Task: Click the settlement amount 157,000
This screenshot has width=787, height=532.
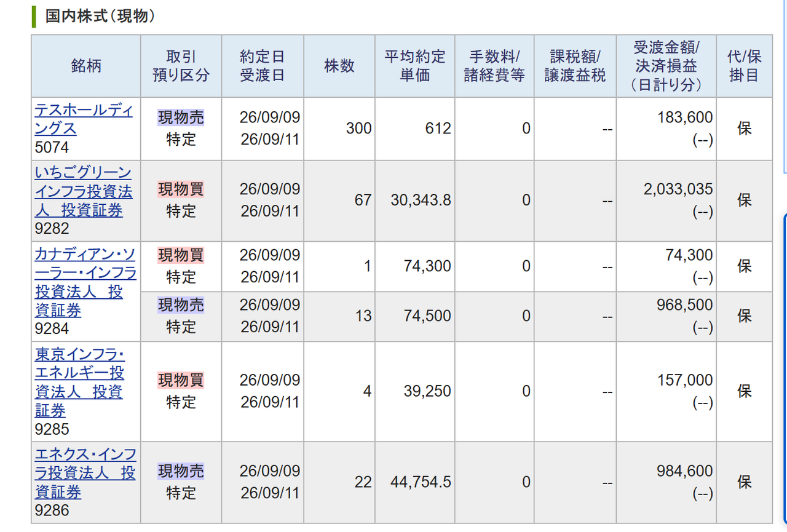Action: 685,380
